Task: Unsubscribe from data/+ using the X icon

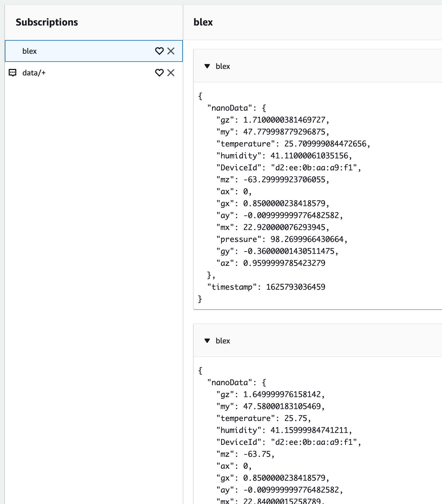Action: (171, 73)
